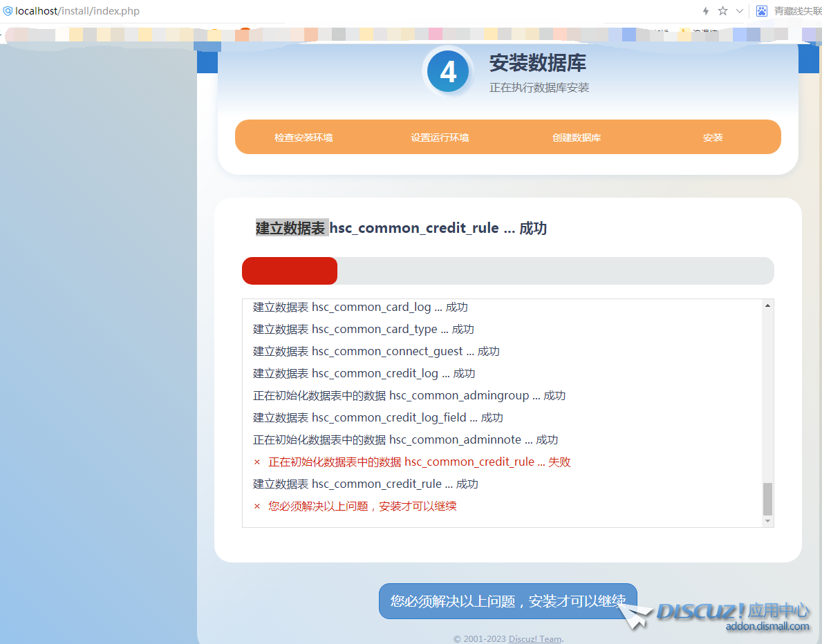Click the site info icon beside localhost URL
Image resolution: width=822 pixels, height=644 pixels.
point(7,10)
